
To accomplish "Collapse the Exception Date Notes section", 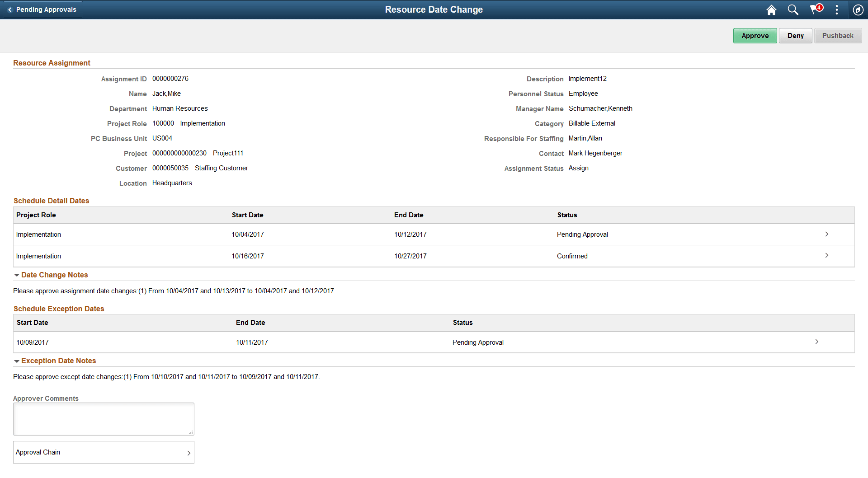I will [x=17, y=361].
